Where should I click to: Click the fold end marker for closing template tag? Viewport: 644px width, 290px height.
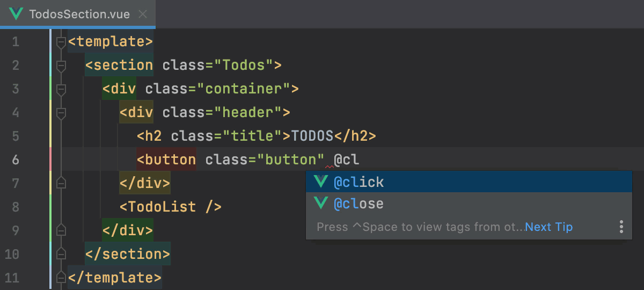(61, 278)
